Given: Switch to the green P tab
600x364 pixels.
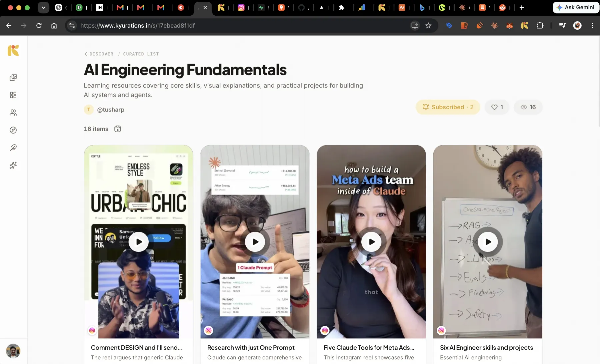Looking at the screenshot, I should [79, 7].
